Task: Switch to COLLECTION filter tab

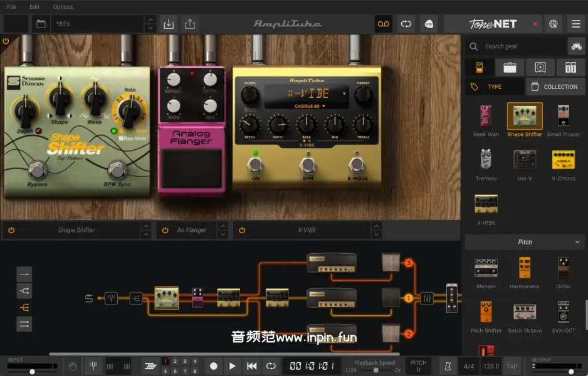Action: click(x=555, y=86)
